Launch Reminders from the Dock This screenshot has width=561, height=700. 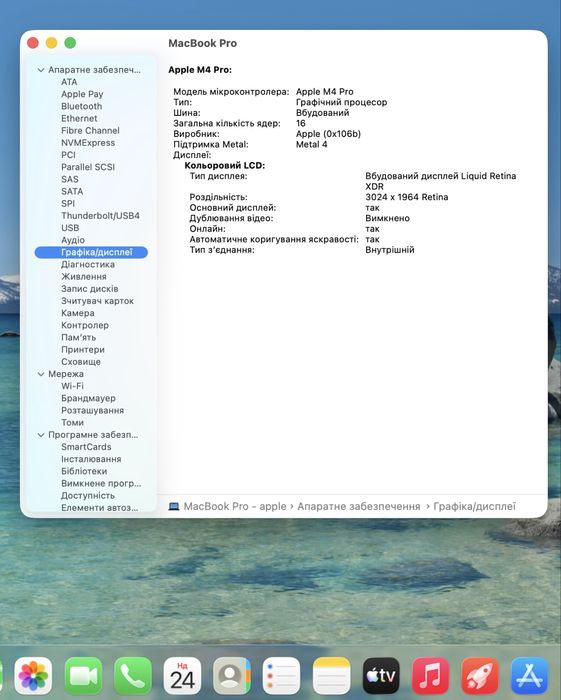tap(281, 675)
